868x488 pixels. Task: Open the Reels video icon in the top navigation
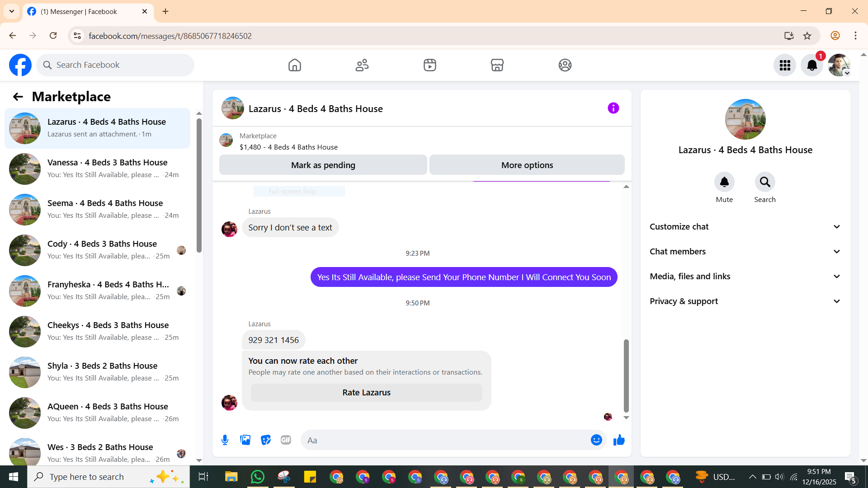pyautogui.click(x=430, y=65)
